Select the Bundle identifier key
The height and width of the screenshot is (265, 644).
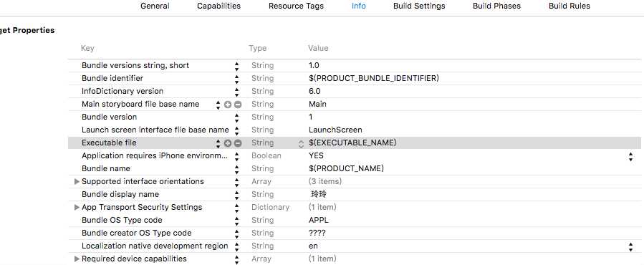112,78
